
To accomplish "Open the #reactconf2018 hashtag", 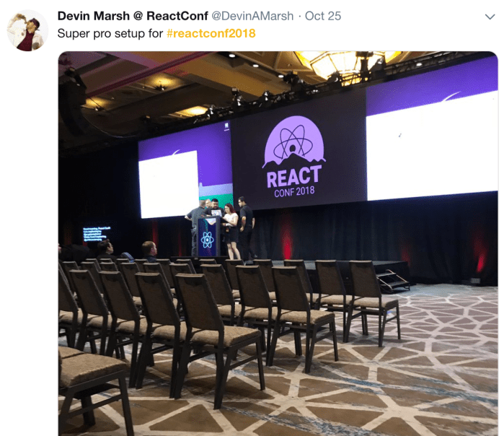I will click(211, 33).
